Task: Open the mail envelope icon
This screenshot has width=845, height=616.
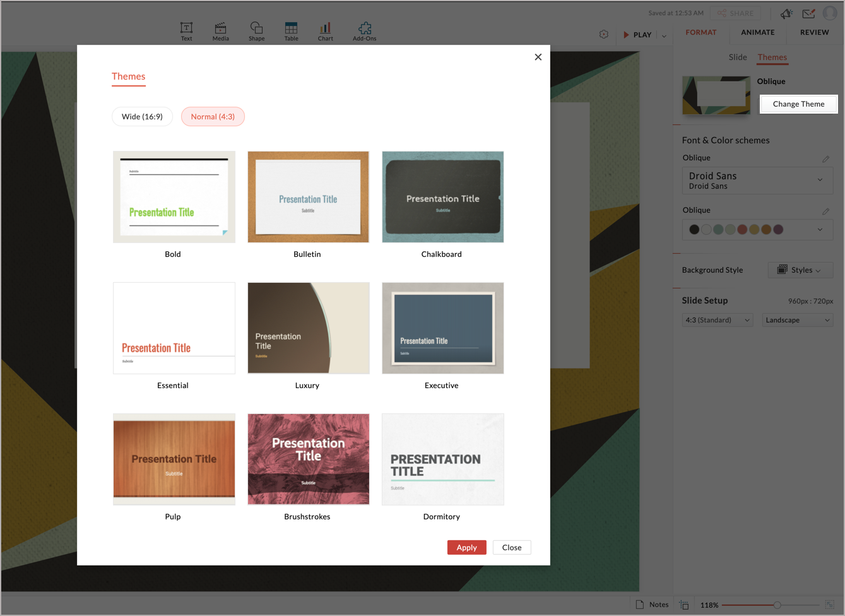Action: tap(808, 13)
